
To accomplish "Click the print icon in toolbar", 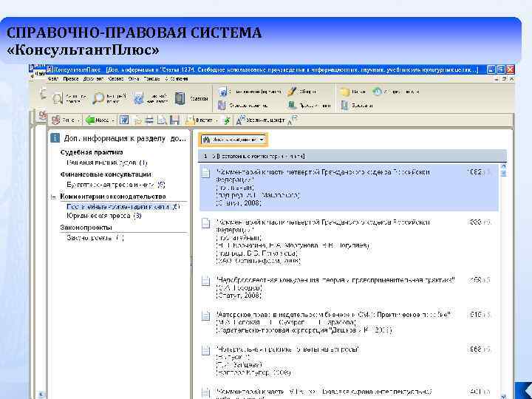I will pos(149,120).
